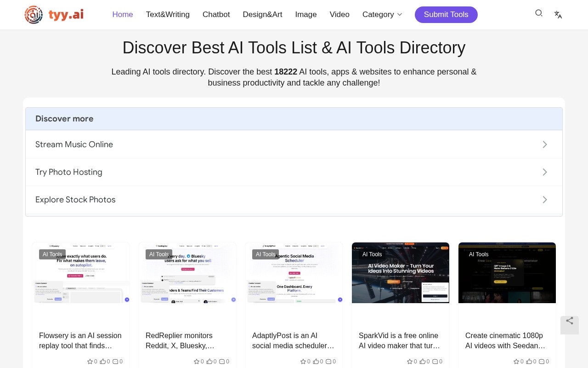Click the floating share icon
The width and height of the screenshot is (588, 368).
click(x=570, y=321)
